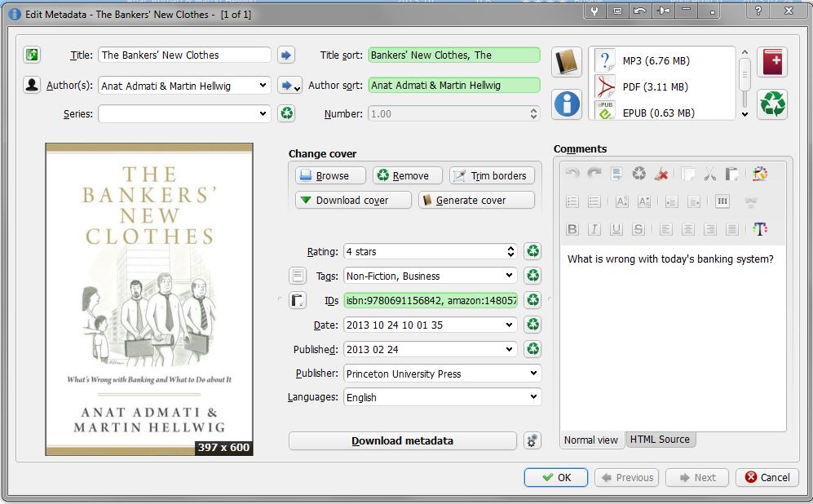Set cover from format using book icon
This screenshot has width=813, height=504.
click(x=567, y=62)
